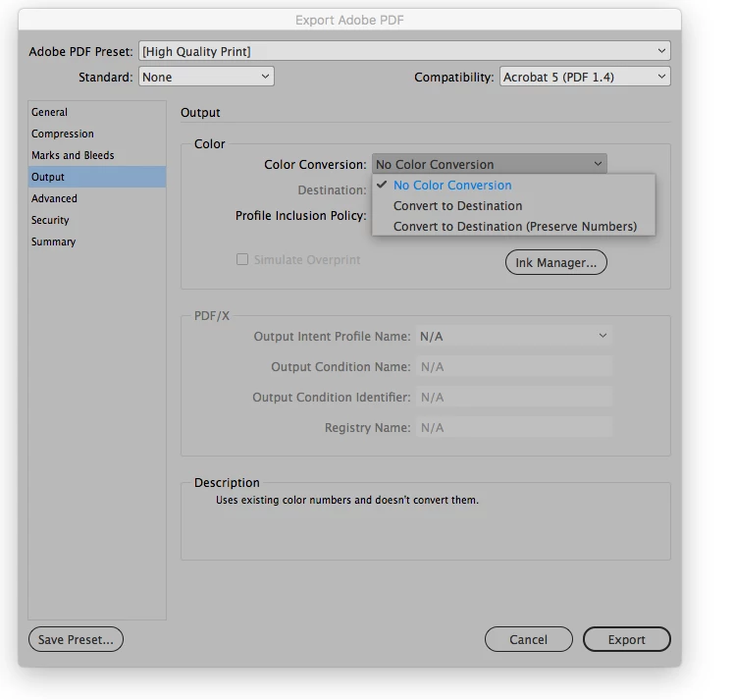Open the Marks and Bleeds section
This screenshot has height=700, width=734.
point(97,155)
